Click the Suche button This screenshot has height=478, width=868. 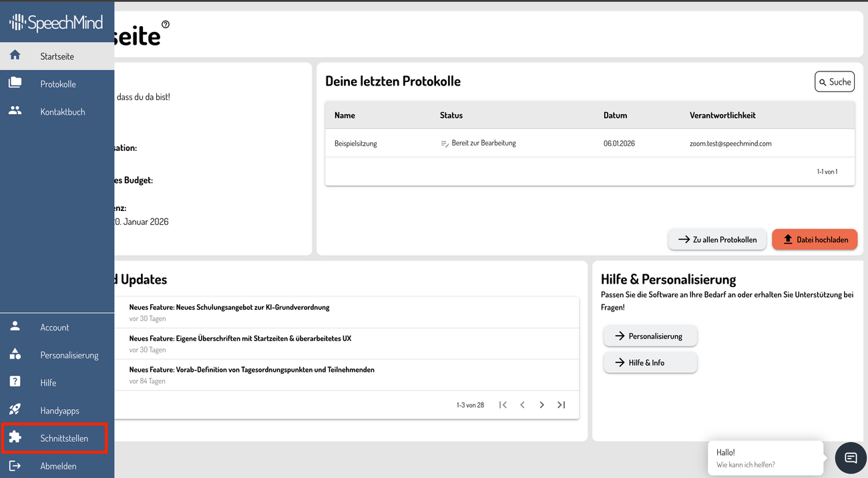[x=835, y=82]
